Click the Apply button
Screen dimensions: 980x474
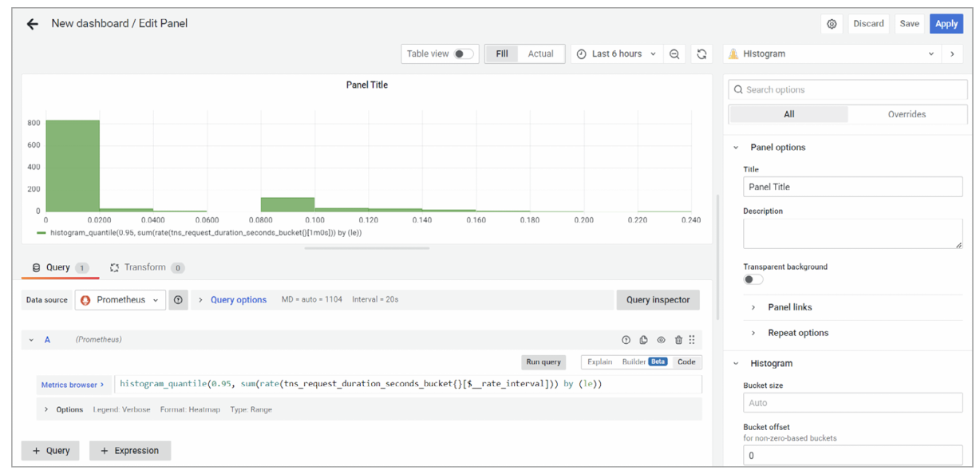coord(946,24)
